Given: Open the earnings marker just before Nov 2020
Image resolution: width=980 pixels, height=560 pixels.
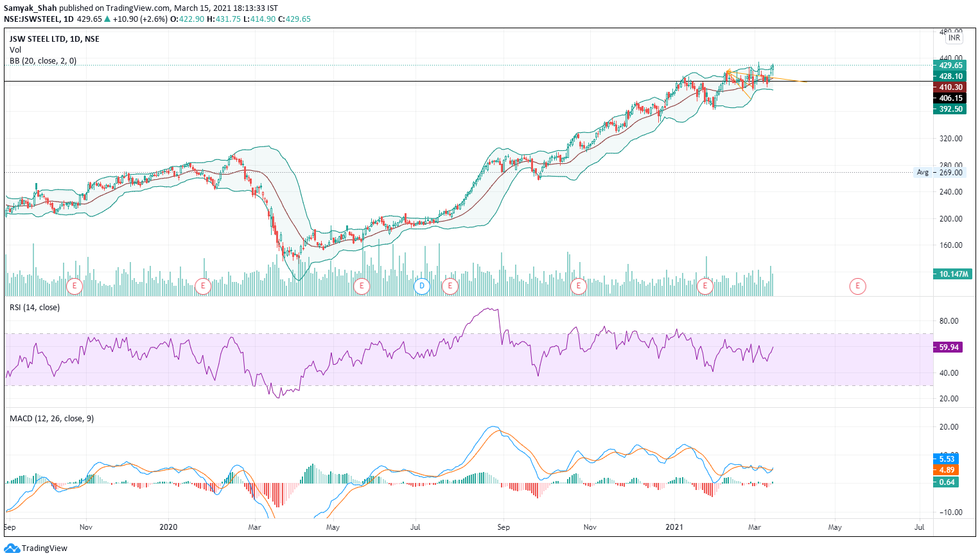Looking at the screenshot, I should pos(579,286).
